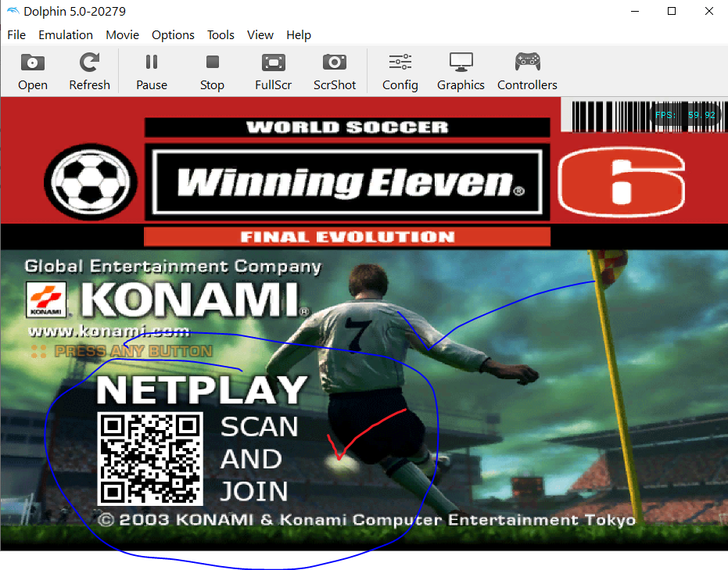Image resolution: width=728 pixels, height=570 pixels.
Task: Maximize the Dolphin window
Action: 672,11
